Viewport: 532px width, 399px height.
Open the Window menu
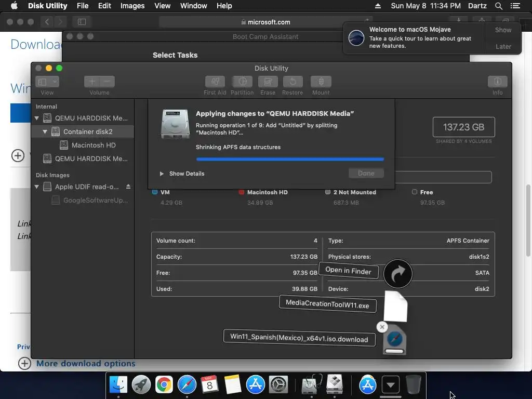(193, 6)
